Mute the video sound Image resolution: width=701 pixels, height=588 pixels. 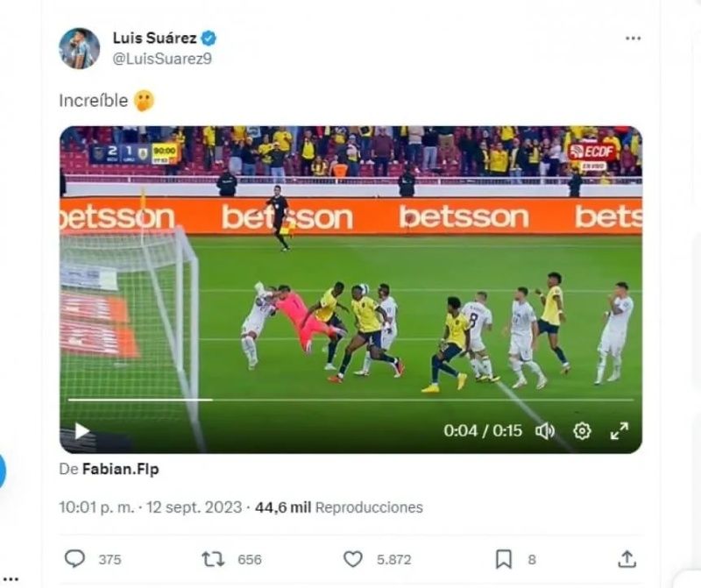(545, 431)
